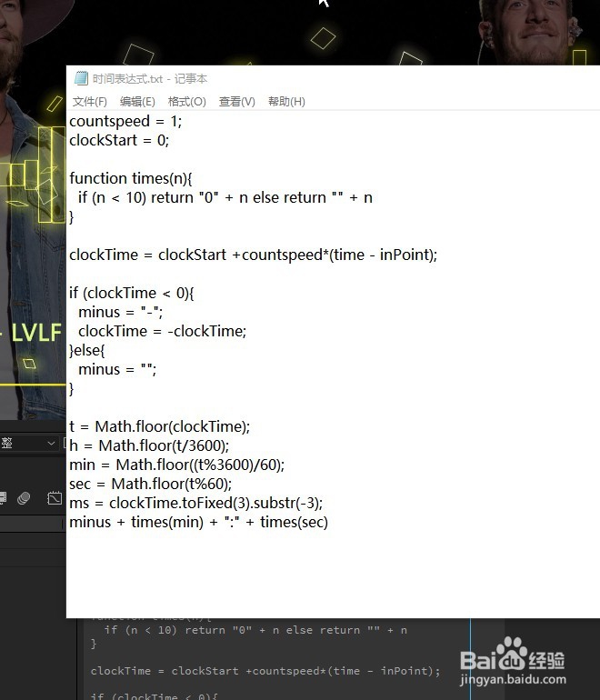Open the 查看(V) menu in Notepad
Viewport: 600px width, 700px height.
tap(237, 102)
